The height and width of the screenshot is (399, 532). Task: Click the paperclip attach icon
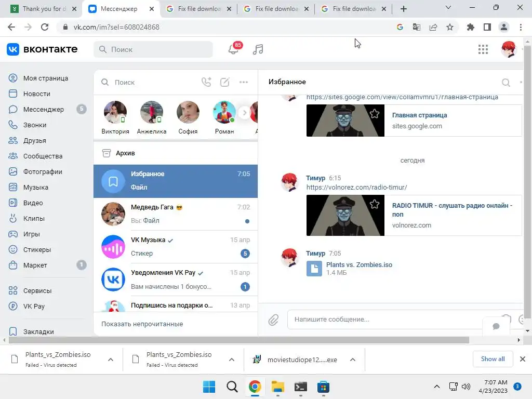pos(273,320)
